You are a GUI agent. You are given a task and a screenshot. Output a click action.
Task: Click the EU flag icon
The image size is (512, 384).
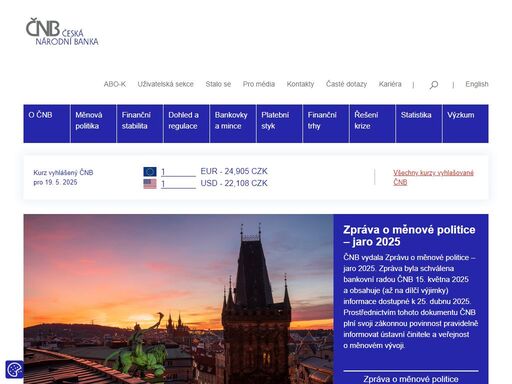click(150, 172)
